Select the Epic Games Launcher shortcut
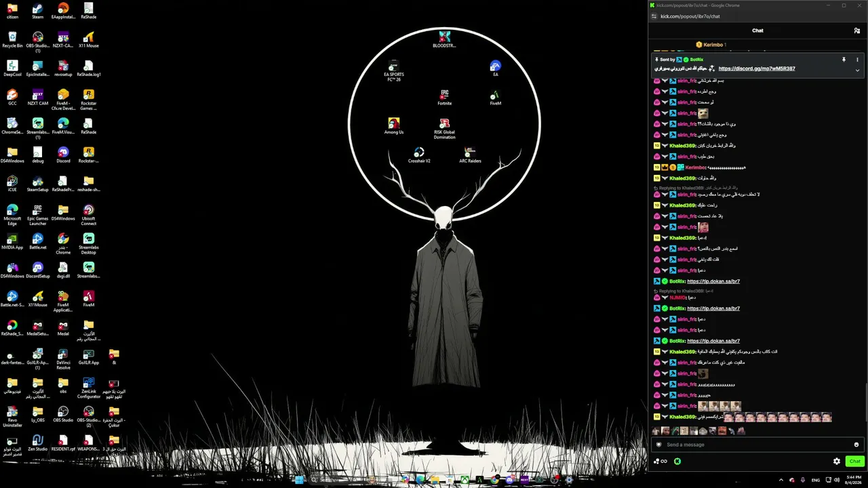The width and height of the screenshot is (868, 488). click(37, 215)
